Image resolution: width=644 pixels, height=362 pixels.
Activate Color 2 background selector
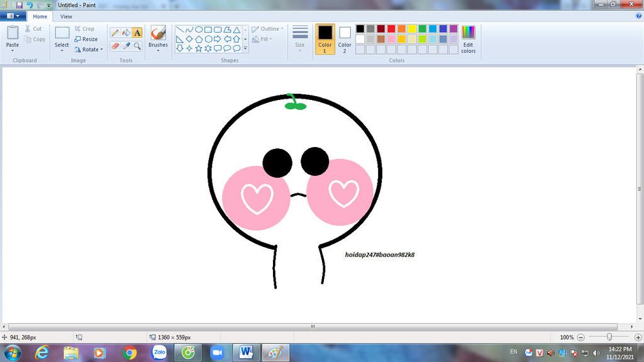(x=345, y=39)
